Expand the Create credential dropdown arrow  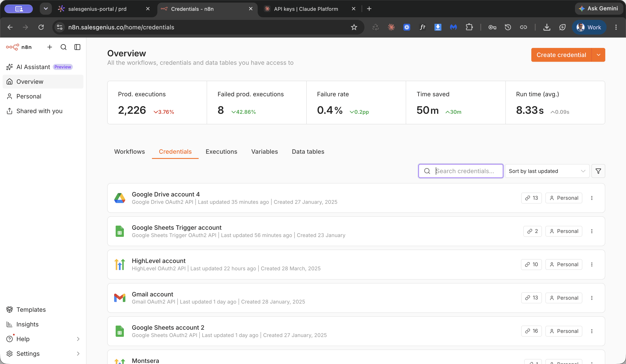598,55
